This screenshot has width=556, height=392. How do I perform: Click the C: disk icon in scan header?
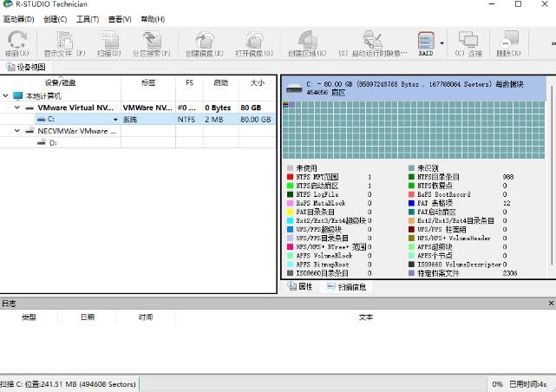pyautogui.click(x=294, y=88)
